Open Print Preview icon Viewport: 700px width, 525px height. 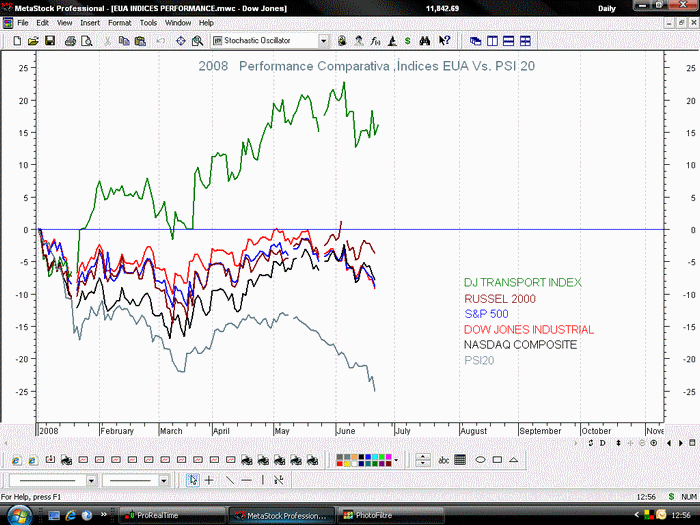pos(87,41)
